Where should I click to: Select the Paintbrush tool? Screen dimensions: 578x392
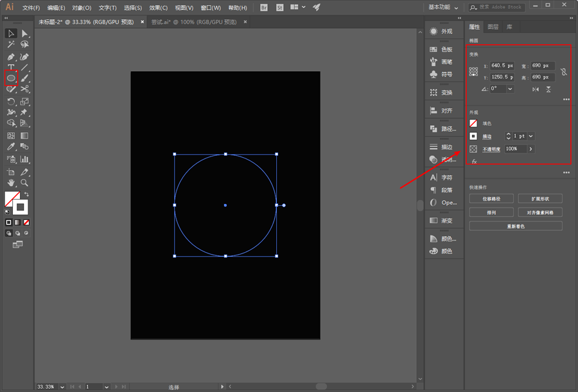[24, 78]
